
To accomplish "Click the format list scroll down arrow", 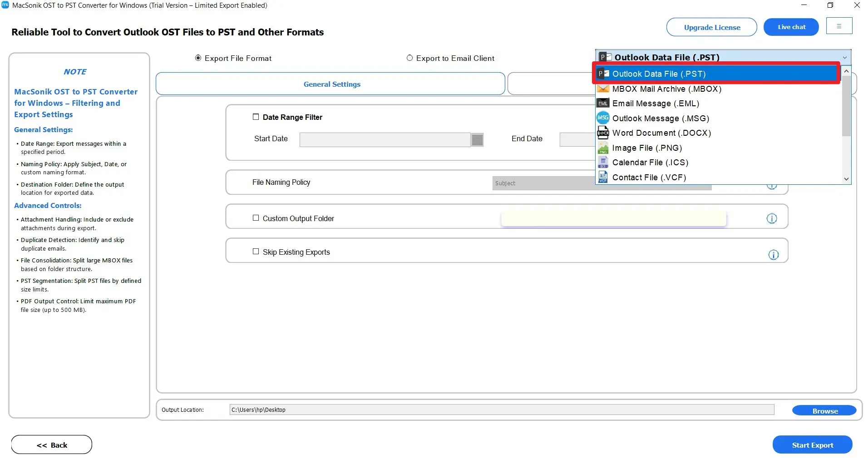I will click(846, 179).
